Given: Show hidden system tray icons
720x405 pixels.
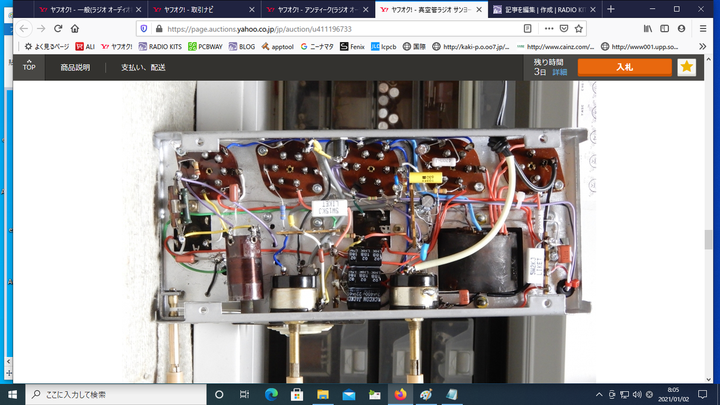Looking at the screenshot, I should 597,394.
